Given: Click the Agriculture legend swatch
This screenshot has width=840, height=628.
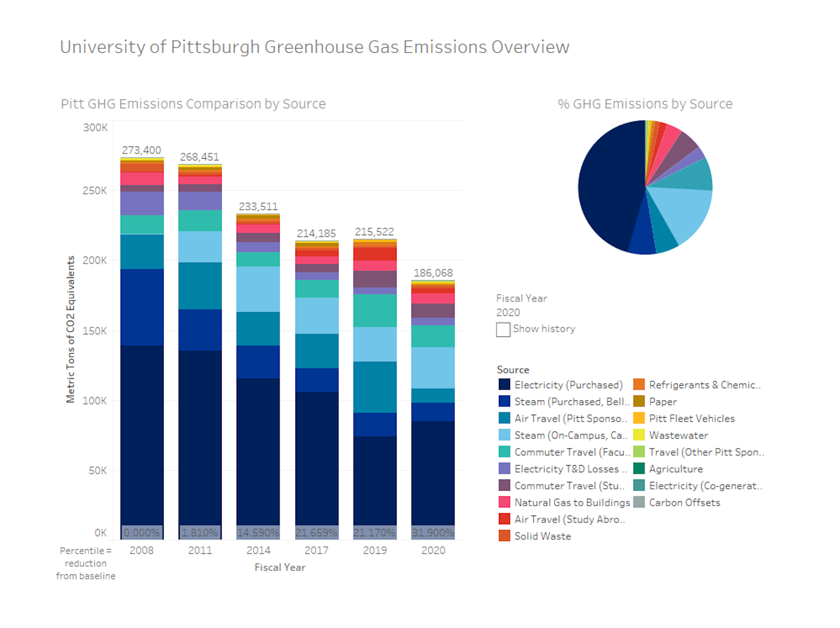Looking at the screenshot, I should pos(639,468).
